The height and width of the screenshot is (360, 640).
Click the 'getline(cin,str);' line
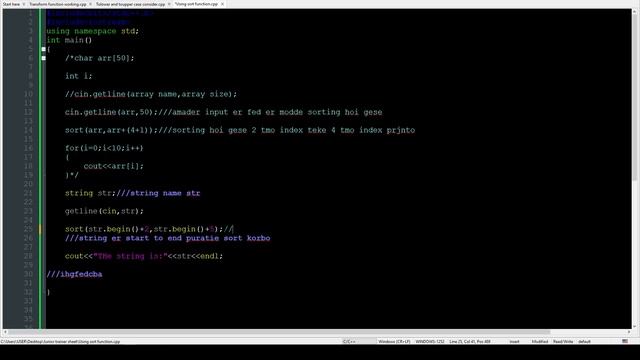(104, 211)
